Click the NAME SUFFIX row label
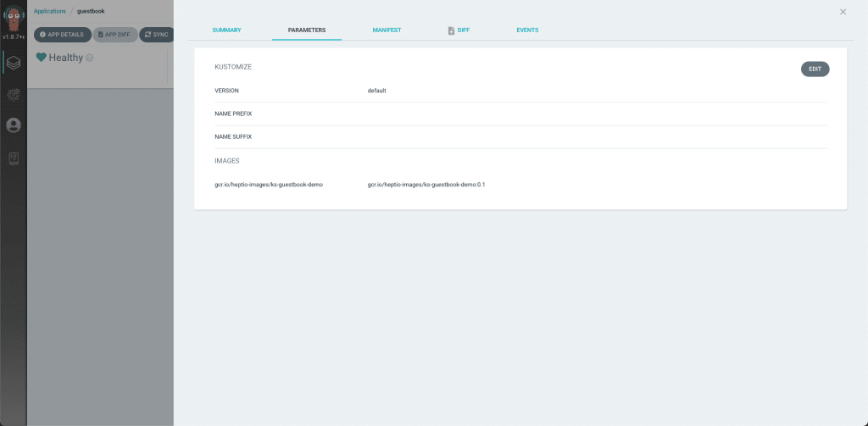Image resolution: width=868 pixels, height=426 pixels. point(234,136)
